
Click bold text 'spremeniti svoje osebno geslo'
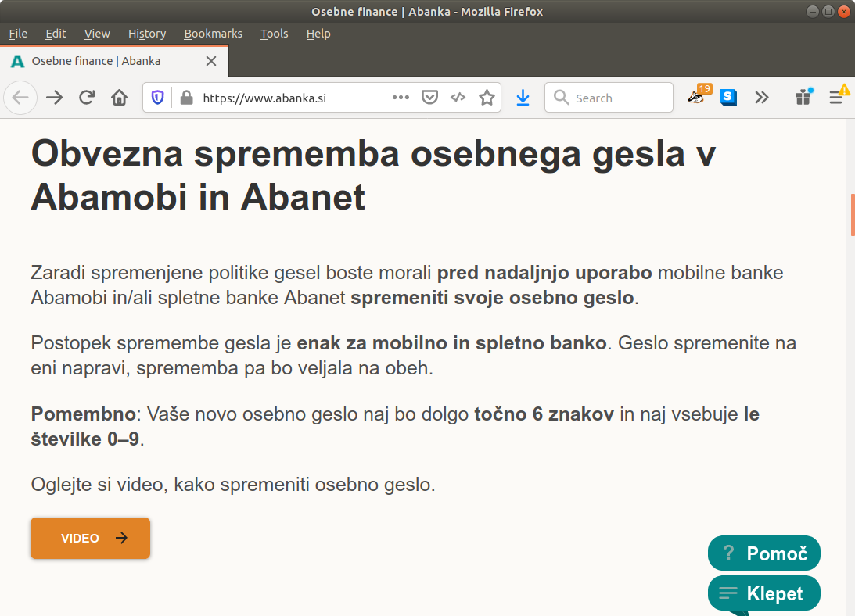492,298
